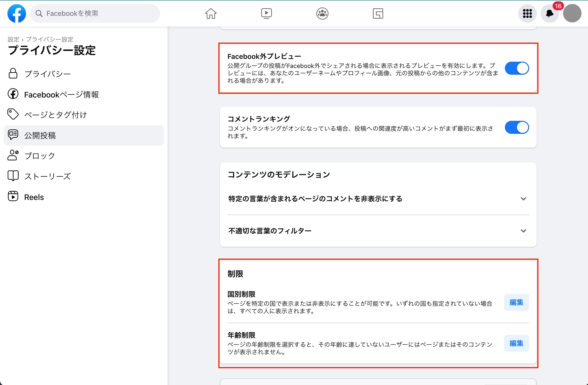Click the Reels clapper icon
588x385 pixels.
pyautogui.click(x=13, y=196)
